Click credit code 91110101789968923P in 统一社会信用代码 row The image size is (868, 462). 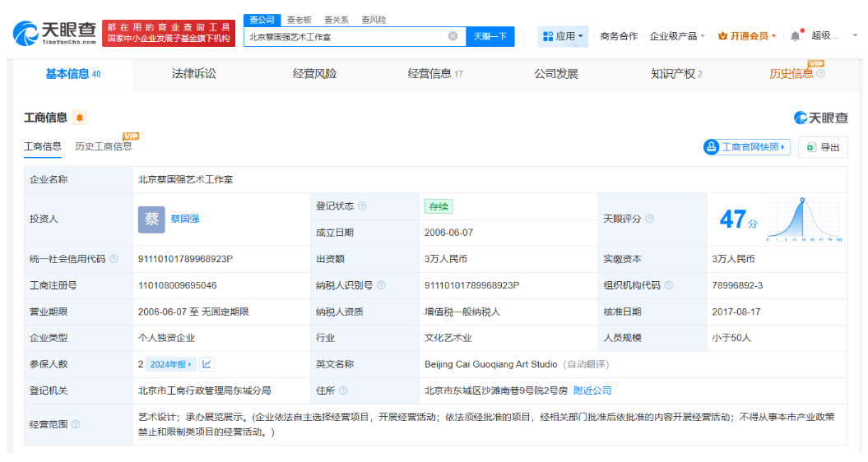coord(185,259)
